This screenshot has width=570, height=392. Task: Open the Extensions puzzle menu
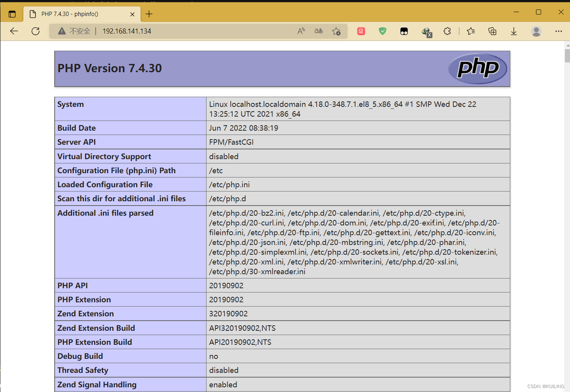pyautogui.click(x=447, y=31)
